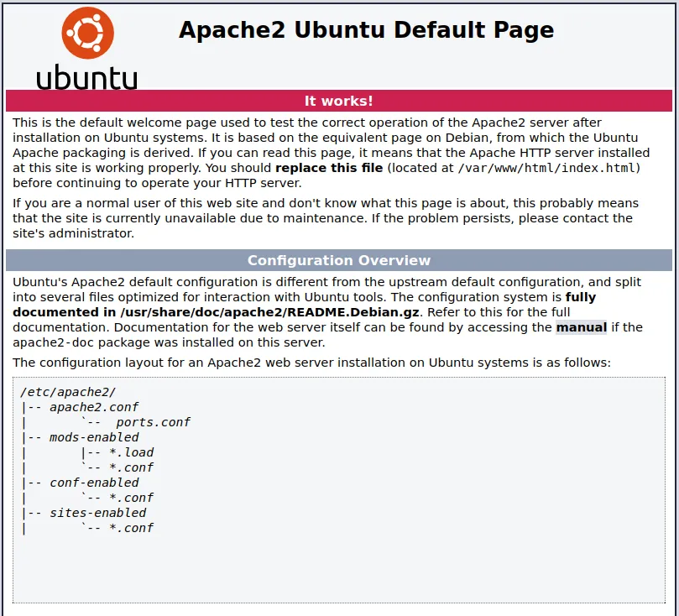This screenshot has width=679, height=616.
Task: Click the /var/www/html/index.html path
Action: click(x=546, y=168)
